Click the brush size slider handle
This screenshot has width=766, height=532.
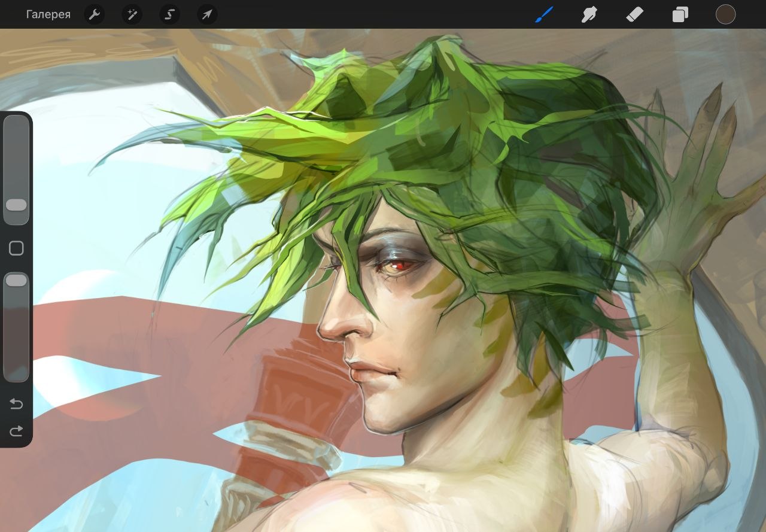point(16,205)
